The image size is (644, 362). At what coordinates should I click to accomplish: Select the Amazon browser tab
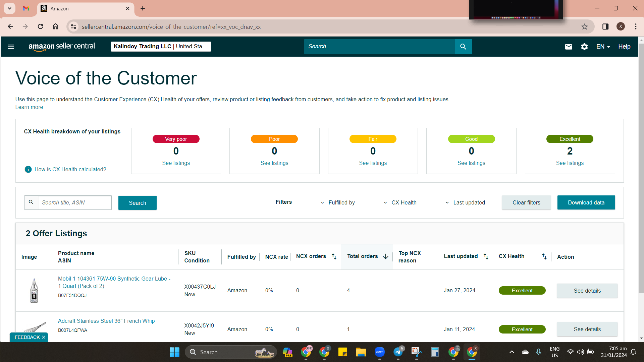tap(86, 8)
